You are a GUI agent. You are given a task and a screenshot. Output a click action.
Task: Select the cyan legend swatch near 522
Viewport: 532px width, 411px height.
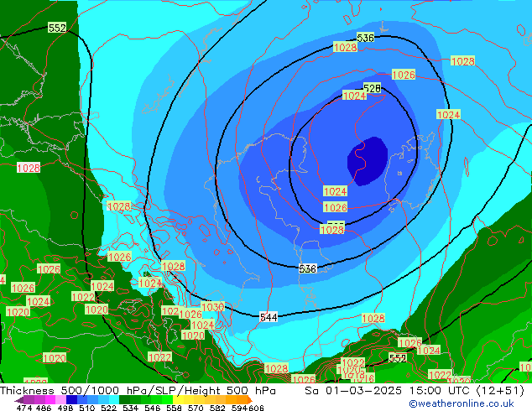point(114,399)
